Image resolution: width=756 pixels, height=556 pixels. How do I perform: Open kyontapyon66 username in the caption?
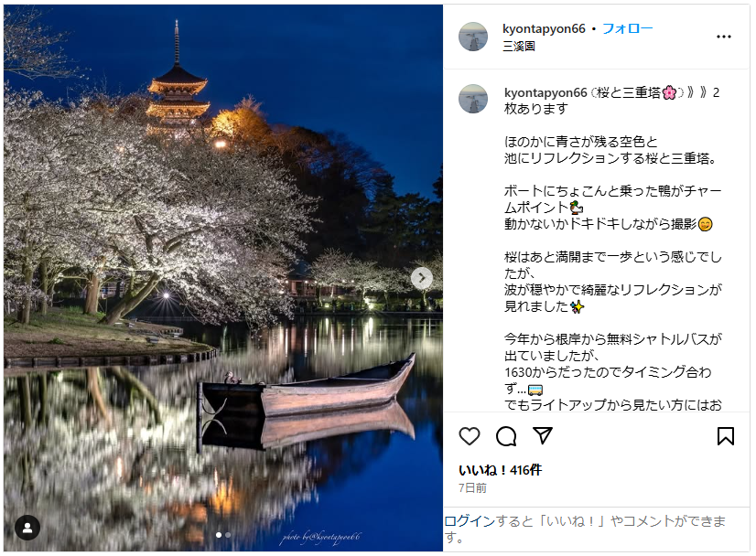pyautogui.click(x=545, y=92)
